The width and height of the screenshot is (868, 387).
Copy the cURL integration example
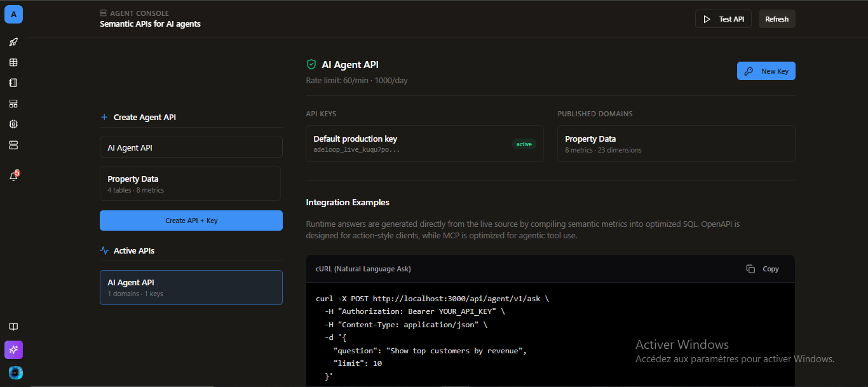click(x=763, y=269)
